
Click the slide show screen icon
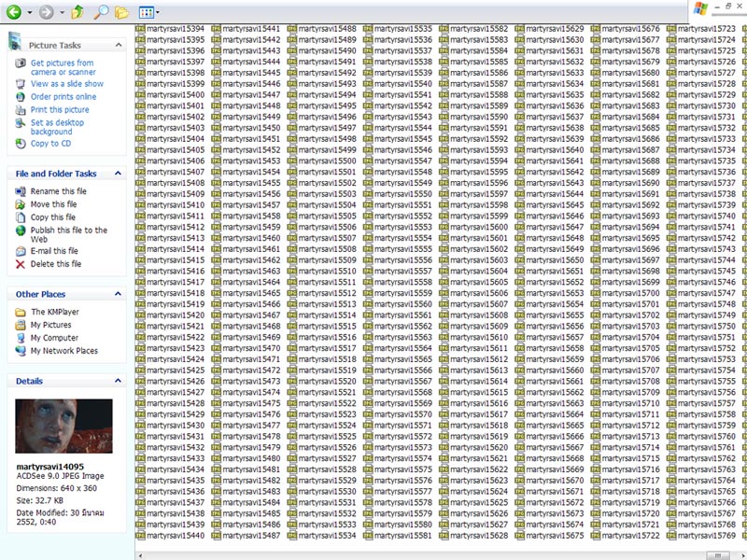21,84
